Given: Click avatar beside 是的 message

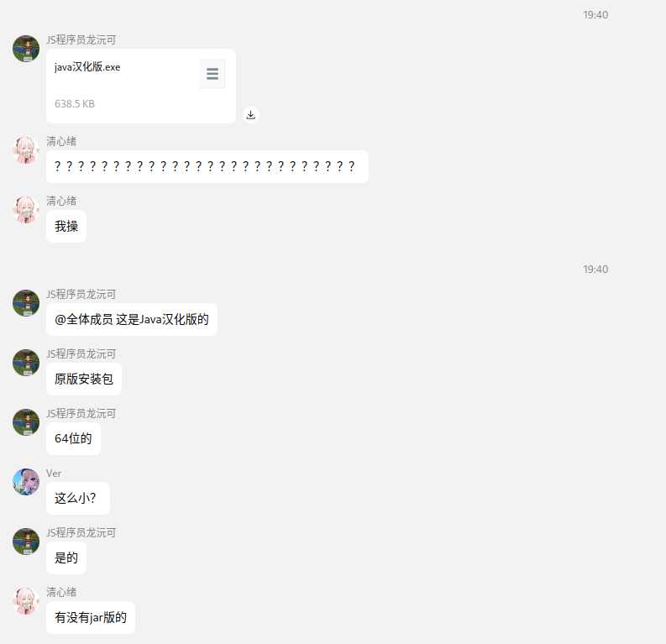Looking at the screenshot, I should [26, 542].
